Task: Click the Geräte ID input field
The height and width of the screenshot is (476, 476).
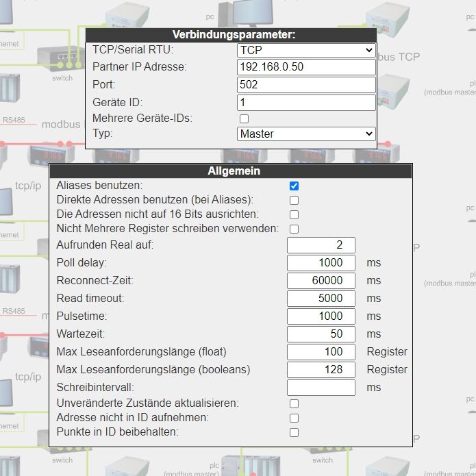Action: click(306, 103)
